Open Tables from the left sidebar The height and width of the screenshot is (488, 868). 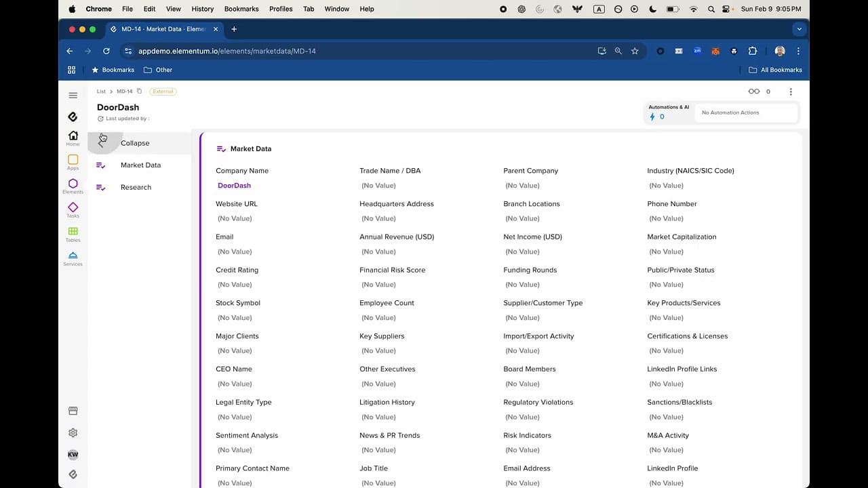[x=73, y=234]
